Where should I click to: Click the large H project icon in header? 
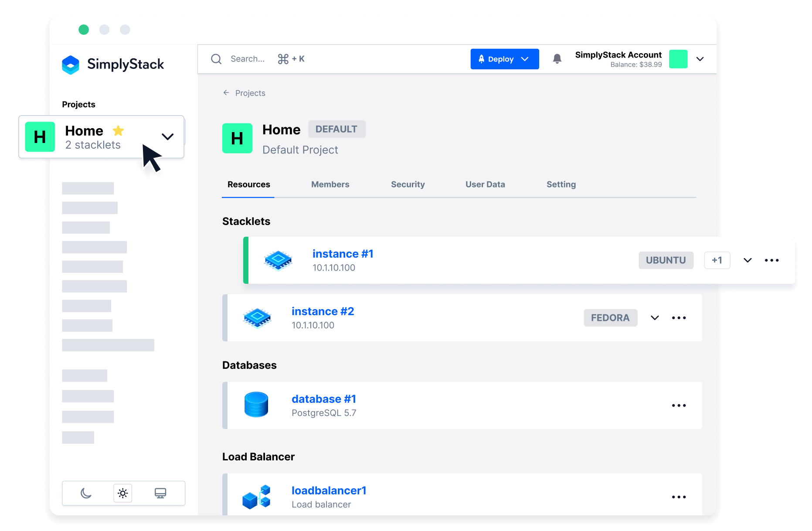(237, 138)
